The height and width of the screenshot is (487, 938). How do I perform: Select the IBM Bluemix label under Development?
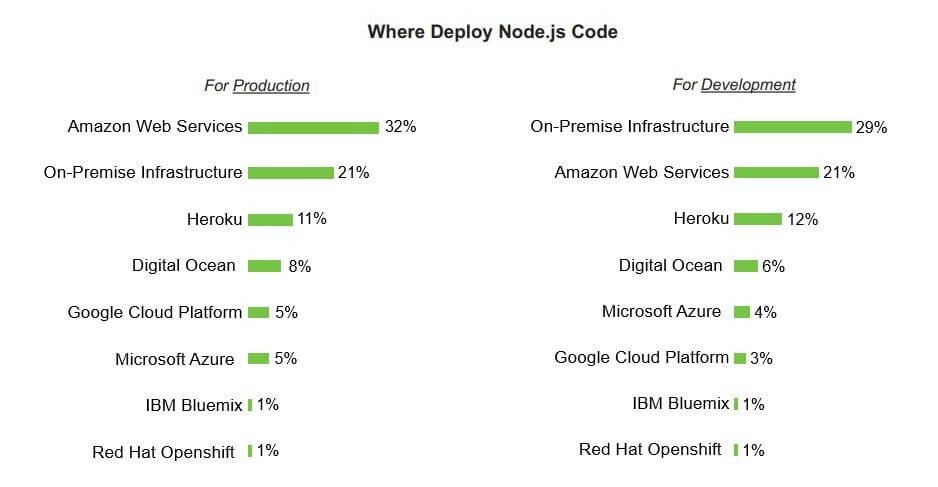click(x=681, y=404)
